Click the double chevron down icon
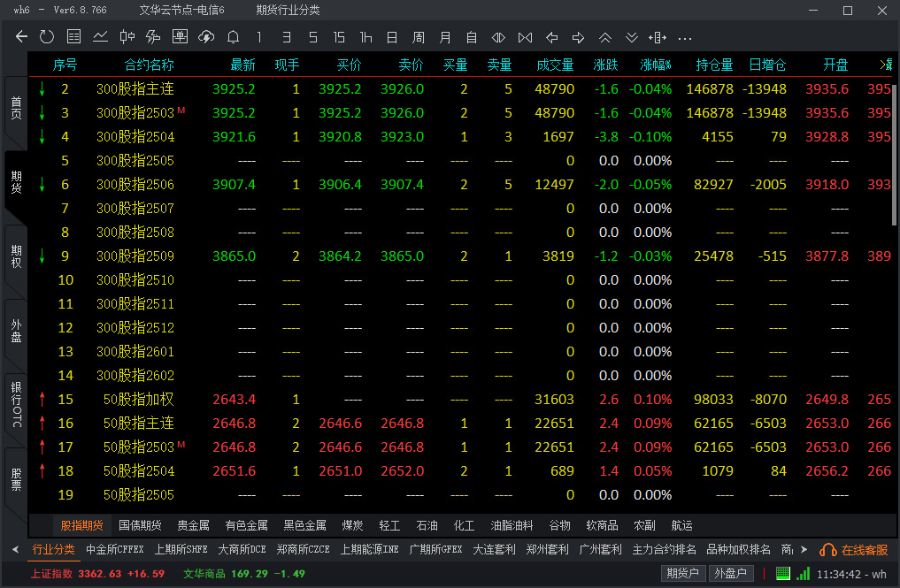This screenshot has height=588, width=900. point(631,37)
